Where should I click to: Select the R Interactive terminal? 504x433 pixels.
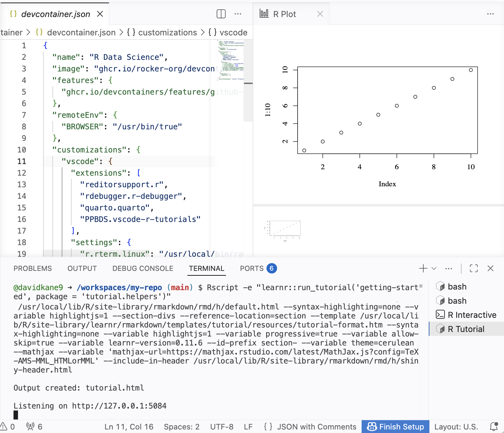coord(472,315)
